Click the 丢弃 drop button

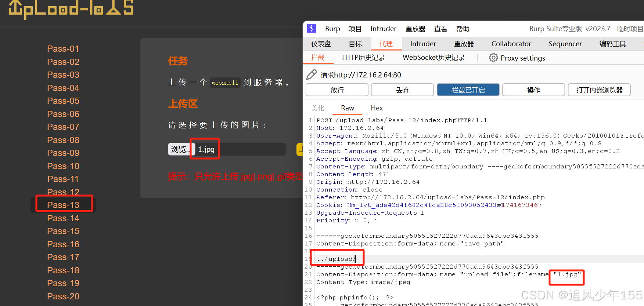[x=403, y=90]
